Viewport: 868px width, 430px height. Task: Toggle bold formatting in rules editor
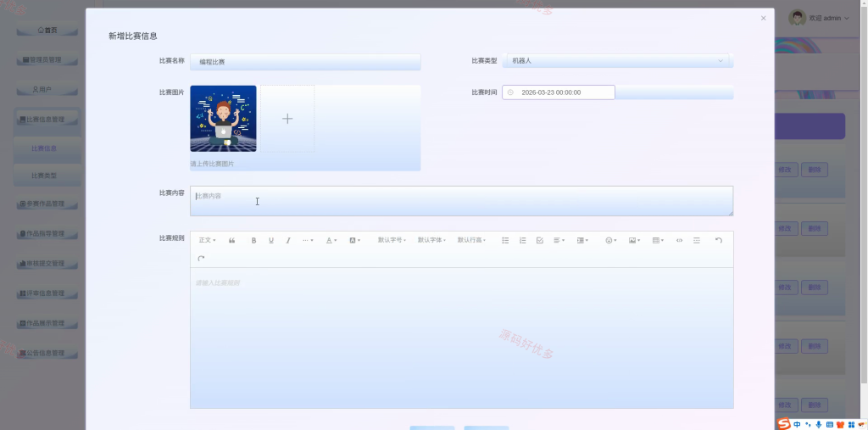point(254,241)
